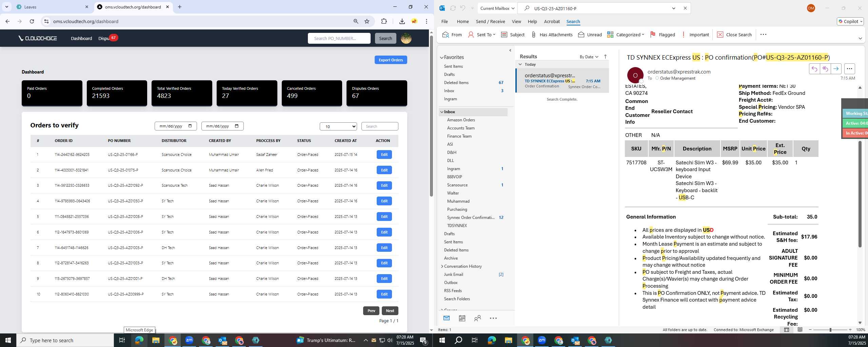The width and height of the screenshot is (868, 347).
Task: Open Outlook Calendar view icon
Action: pyautogui.click(x=462, y=318)
